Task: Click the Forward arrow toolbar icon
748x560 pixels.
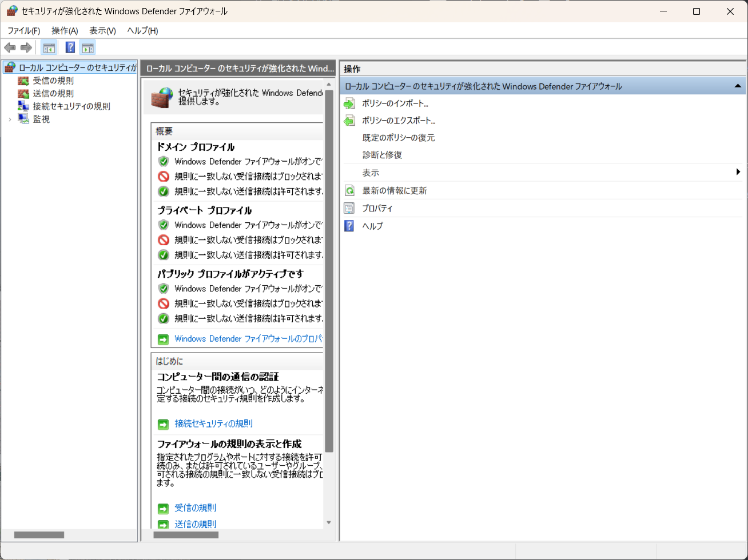Action: point(26,47)
